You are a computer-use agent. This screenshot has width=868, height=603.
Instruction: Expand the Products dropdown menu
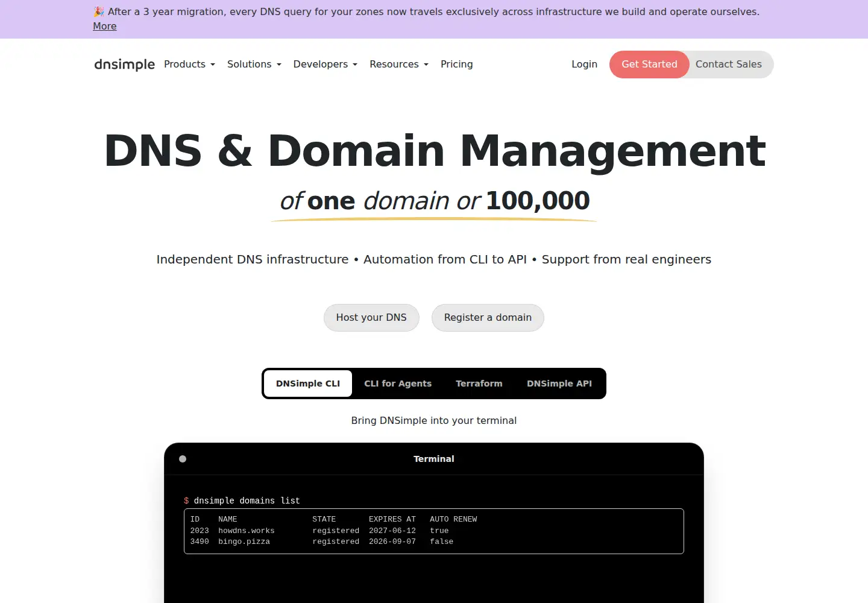[x=189, y=64]
